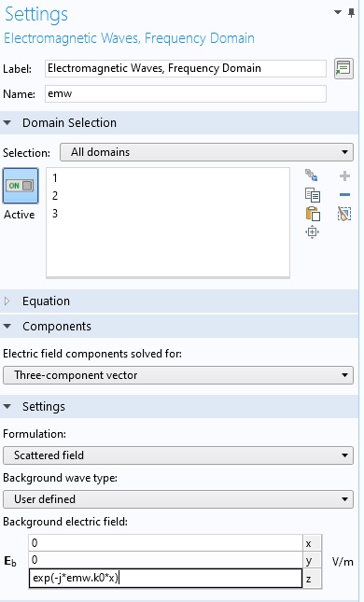The image size is (364, 602).
Task: Select domain 2 in the selection list
Action: pos(55,196)
